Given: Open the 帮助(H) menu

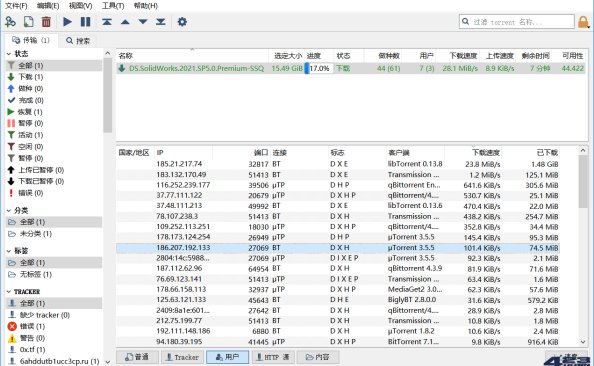Looking at the screenshot, I should [146, 6].
